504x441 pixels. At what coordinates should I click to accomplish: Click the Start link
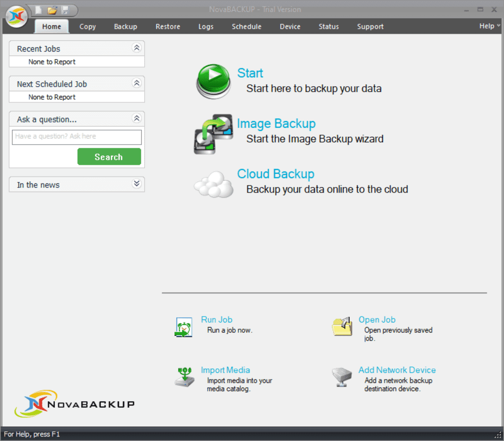point(250,73)
